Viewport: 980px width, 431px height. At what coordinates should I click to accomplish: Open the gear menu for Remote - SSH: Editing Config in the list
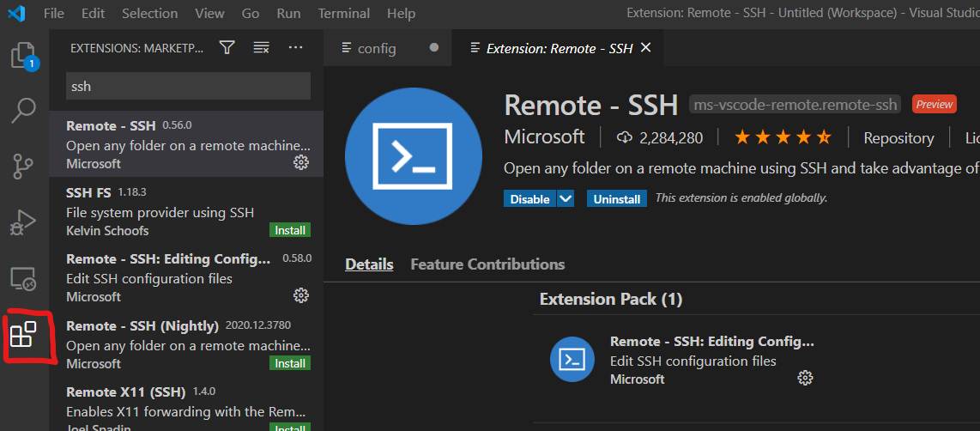301,294
